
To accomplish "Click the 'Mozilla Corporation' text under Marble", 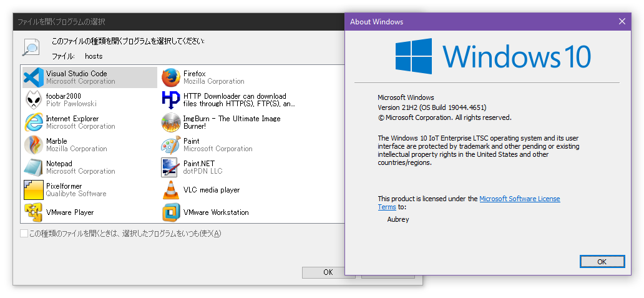I will point(76,149).
